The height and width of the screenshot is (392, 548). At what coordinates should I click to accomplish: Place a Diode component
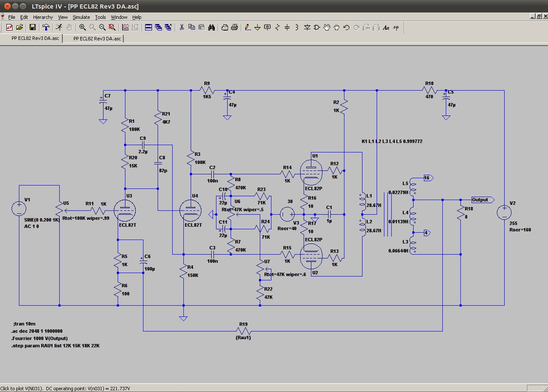pyautogui.click(x=307, y=27)
